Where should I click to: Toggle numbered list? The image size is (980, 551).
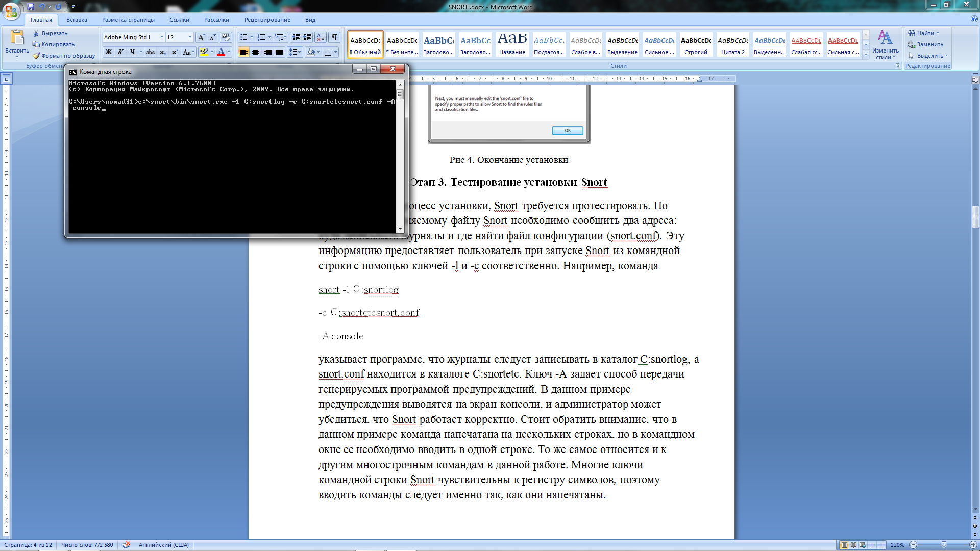tap(261, 37)
